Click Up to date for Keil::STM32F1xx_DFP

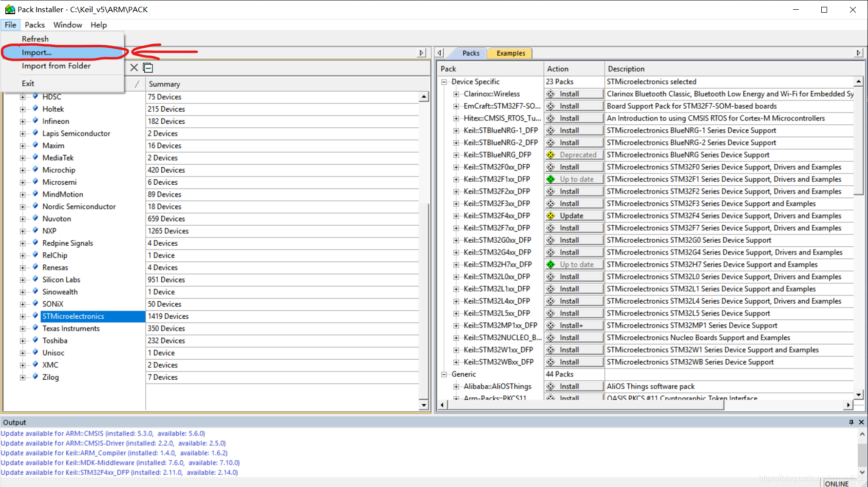coord(574,179)
